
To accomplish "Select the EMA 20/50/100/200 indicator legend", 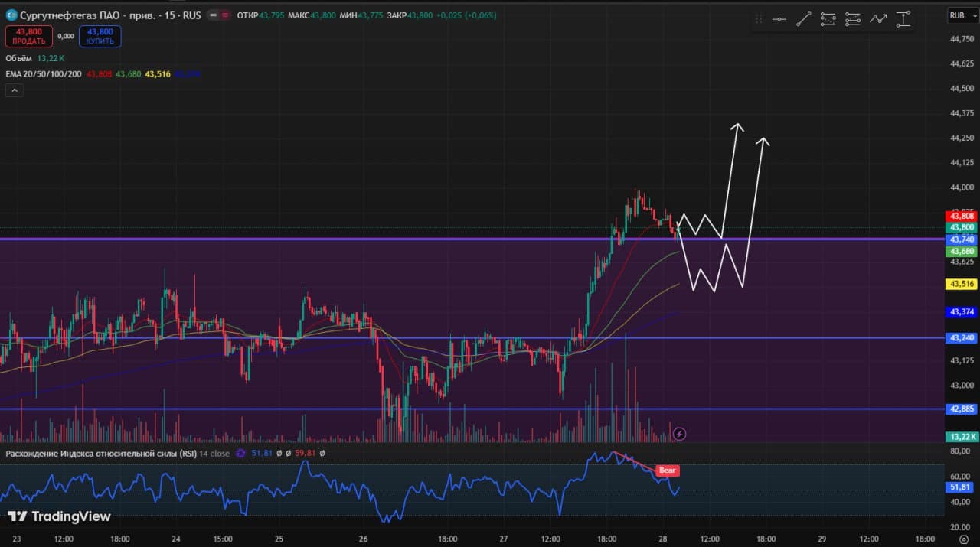I will (x=44, y=74).
